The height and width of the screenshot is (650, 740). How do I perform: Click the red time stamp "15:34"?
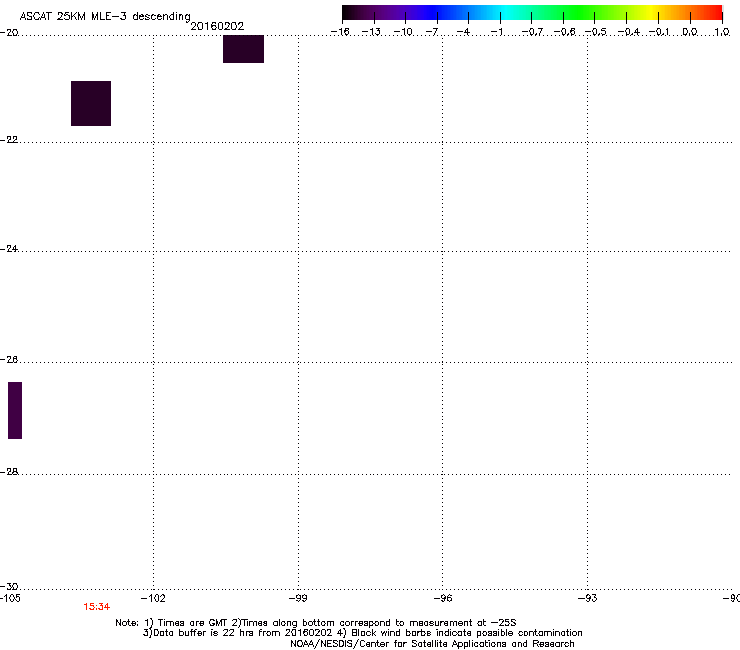pyautogui.click(x=97, y=607)
